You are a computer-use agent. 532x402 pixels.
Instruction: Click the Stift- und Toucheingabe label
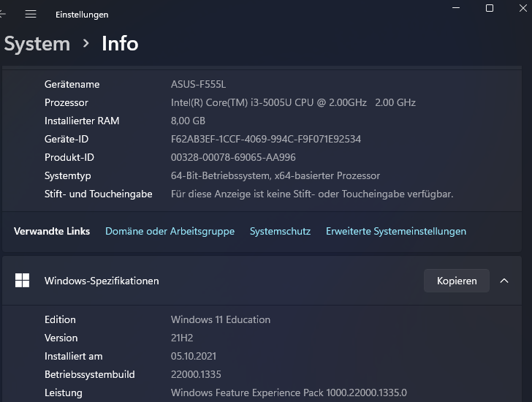(99, 194)
